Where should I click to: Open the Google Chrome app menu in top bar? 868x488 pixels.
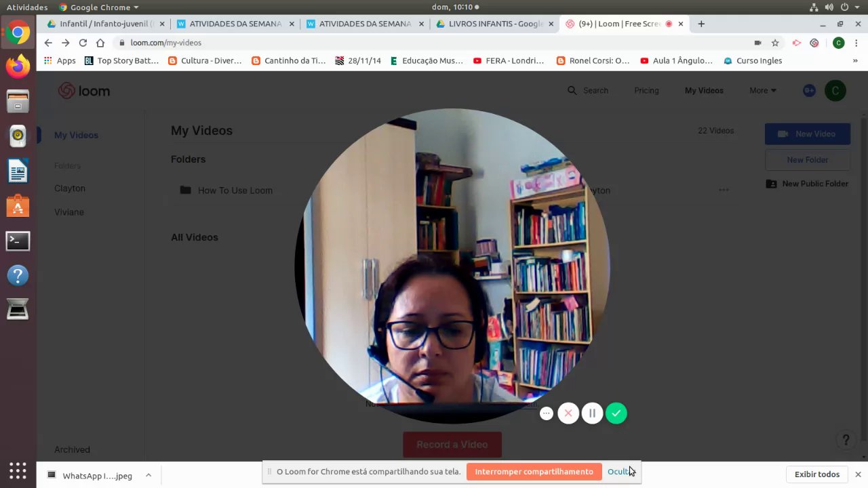tap(98, 7)
